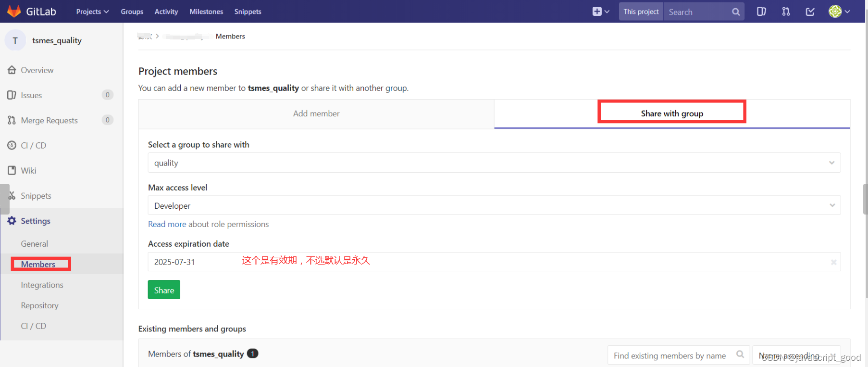Open Milestones in top navigation
Image resolution: width=868 pixels, height=367 pixels.
pyautogui.click(x=206, y=12)
